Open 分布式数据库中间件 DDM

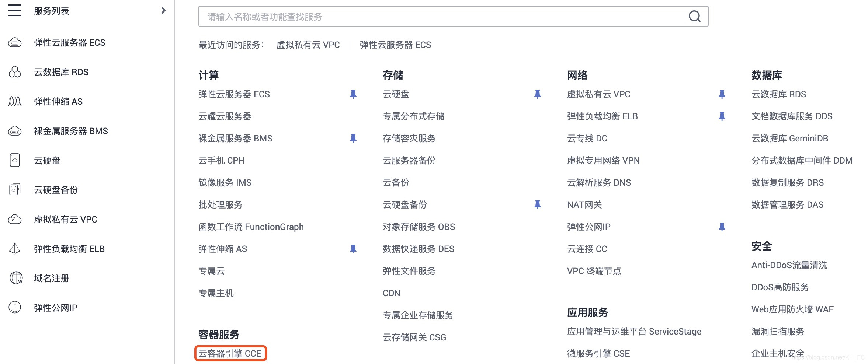[x=802, y=161]
